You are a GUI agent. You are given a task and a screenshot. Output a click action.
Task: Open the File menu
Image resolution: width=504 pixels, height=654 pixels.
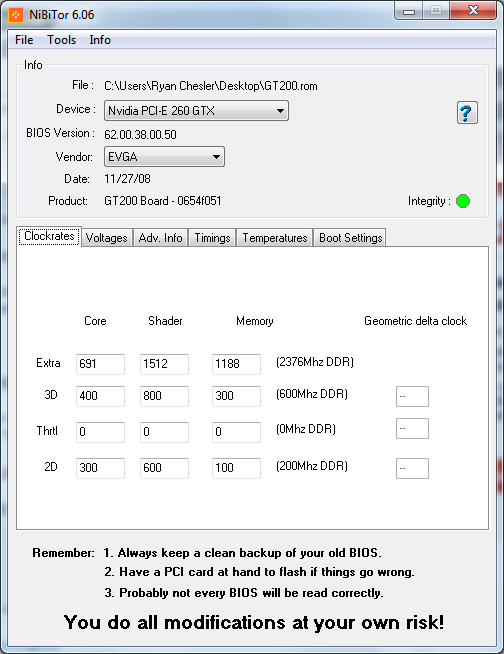[x=24, y=40]
